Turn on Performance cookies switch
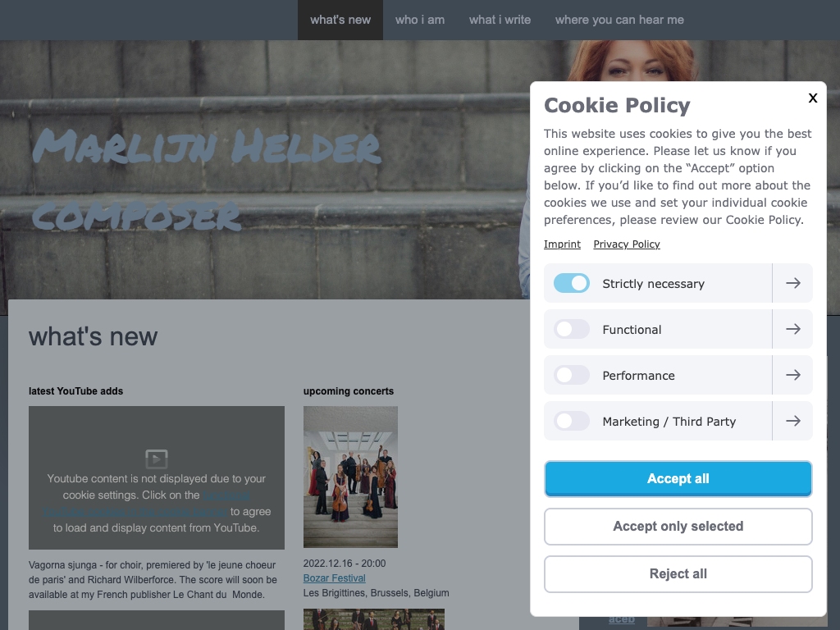 pyautogui.click(x=572, y=375)
